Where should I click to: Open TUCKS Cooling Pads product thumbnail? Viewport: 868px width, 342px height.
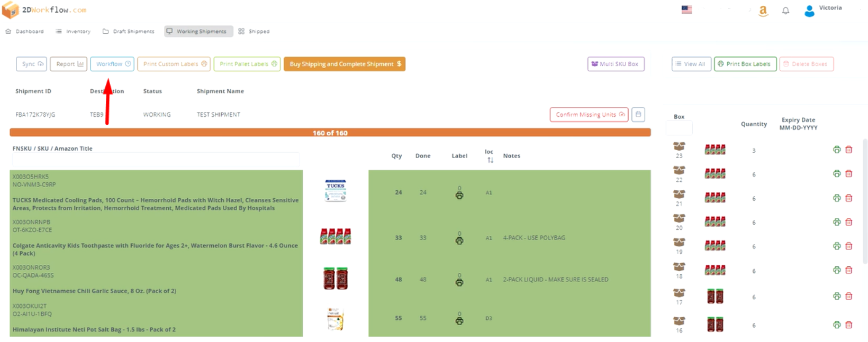pyautogui.click(x=336, y=190)
